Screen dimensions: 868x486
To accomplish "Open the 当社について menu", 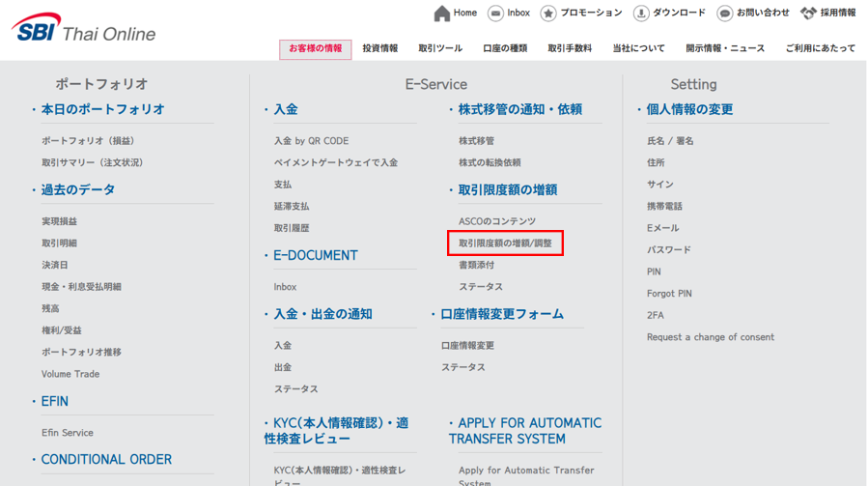I will click(x=639, y=48).
